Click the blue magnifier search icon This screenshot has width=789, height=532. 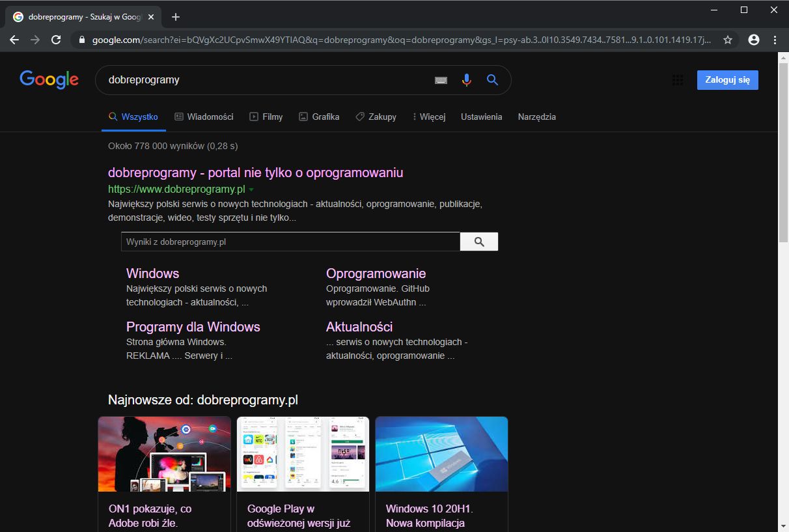pos(493,79)
